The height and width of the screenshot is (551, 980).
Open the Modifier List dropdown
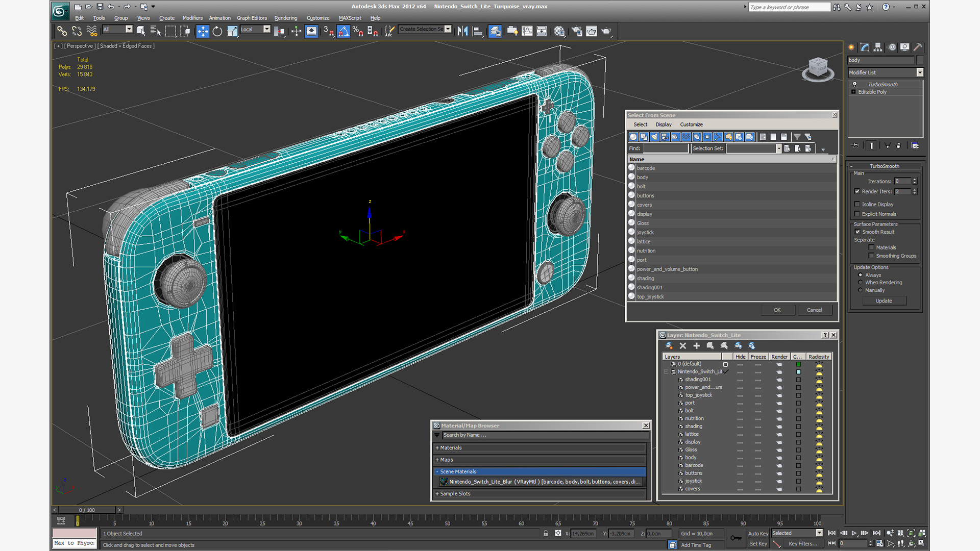(x=920, y=72)
